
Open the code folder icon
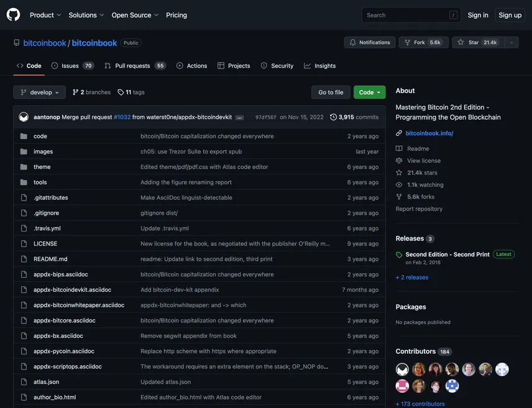[x=24, y=136]
